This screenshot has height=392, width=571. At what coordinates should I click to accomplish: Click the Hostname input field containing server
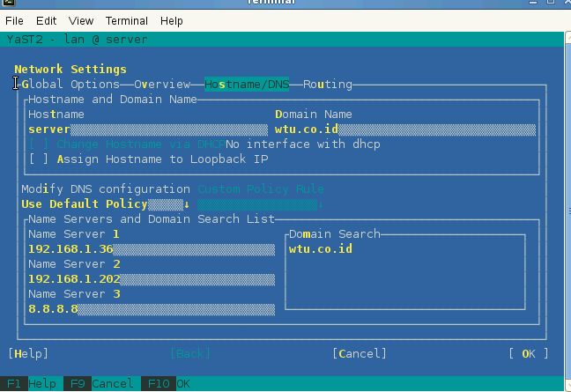coord(148,129)
